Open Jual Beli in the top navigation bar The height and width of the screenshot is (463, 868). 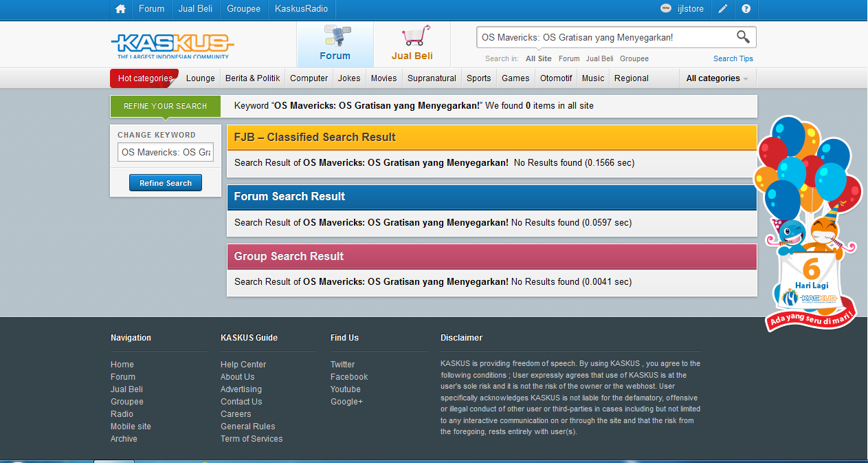coord(195,9)
